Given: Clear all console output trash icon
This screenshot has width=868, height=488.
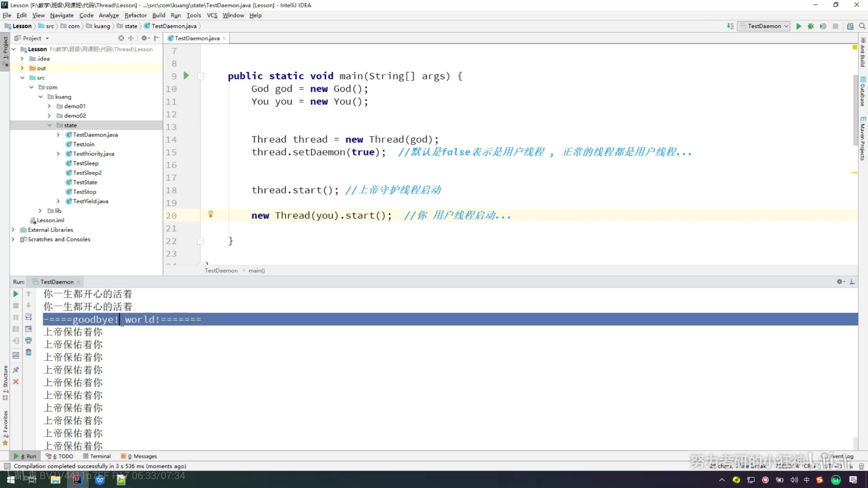Looking at the screenshot, I should click(28, 352).
